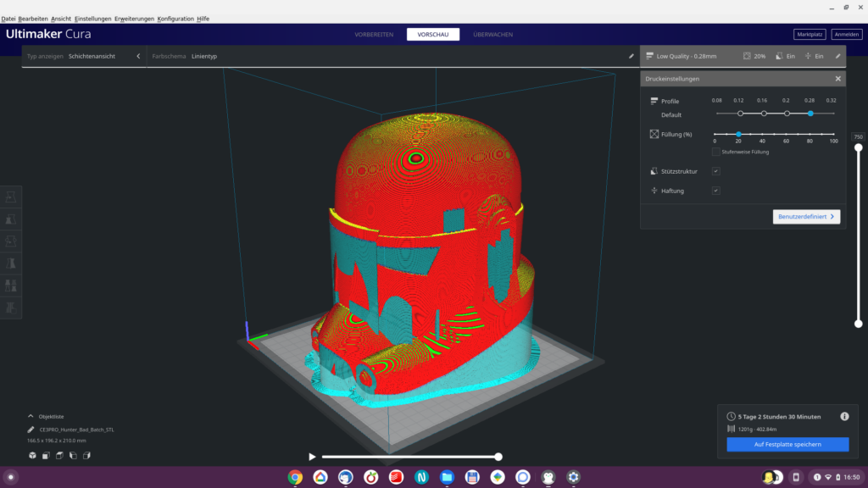868x488 pixels.
Task: Click the bottom layer slider handle
Action: [858, 324]
